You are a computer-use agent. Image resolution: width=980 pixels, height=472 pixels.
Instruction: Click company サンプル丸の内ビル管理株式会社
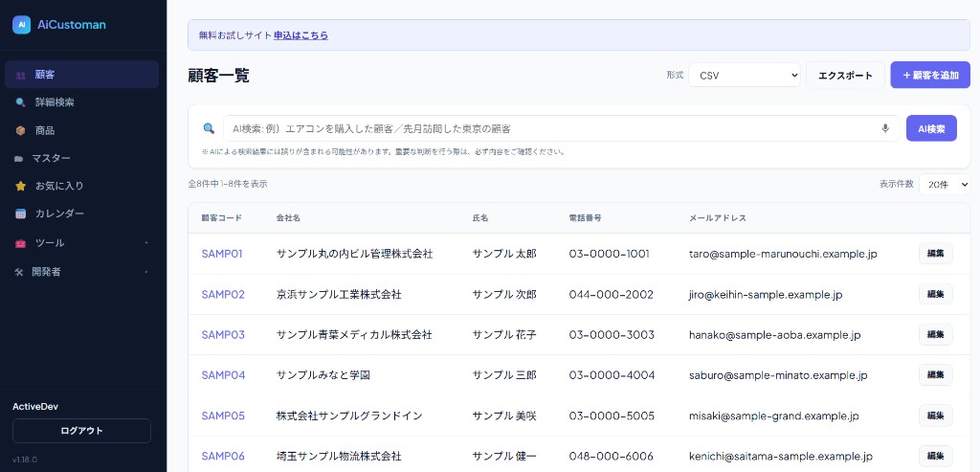[354, 254]
